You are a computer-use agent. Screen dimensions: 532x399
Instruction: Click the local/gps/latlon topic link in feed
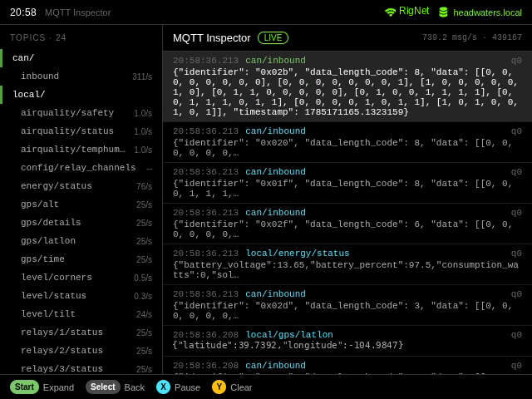289,334
